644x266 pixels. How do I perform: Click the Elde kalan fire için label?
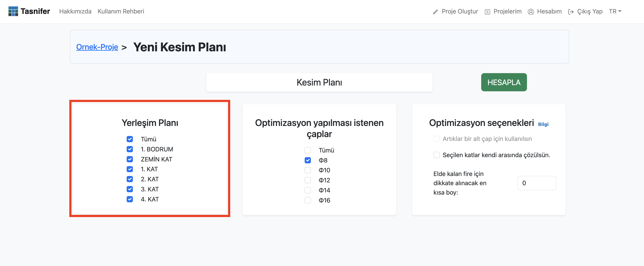coord(460,183)
